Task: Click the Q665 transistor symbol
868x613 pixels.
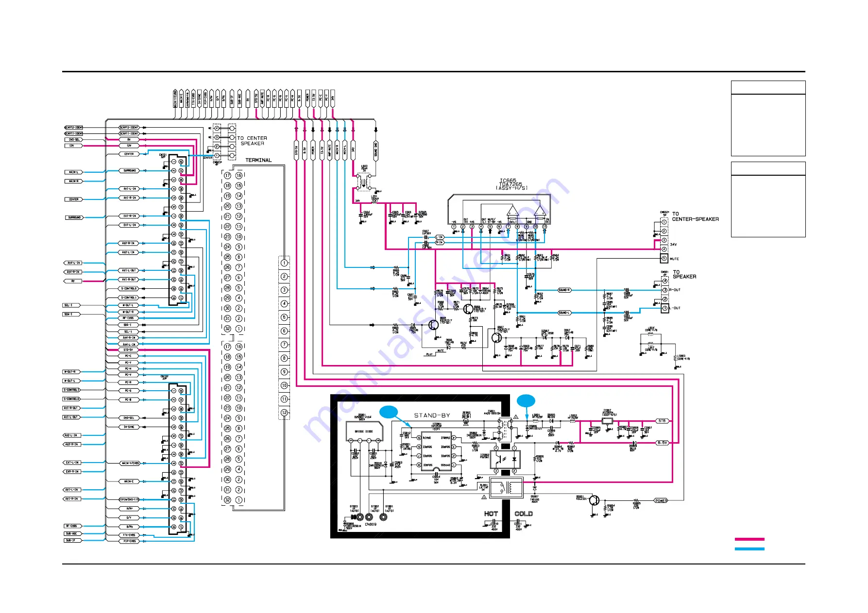Action: (433, 325)
